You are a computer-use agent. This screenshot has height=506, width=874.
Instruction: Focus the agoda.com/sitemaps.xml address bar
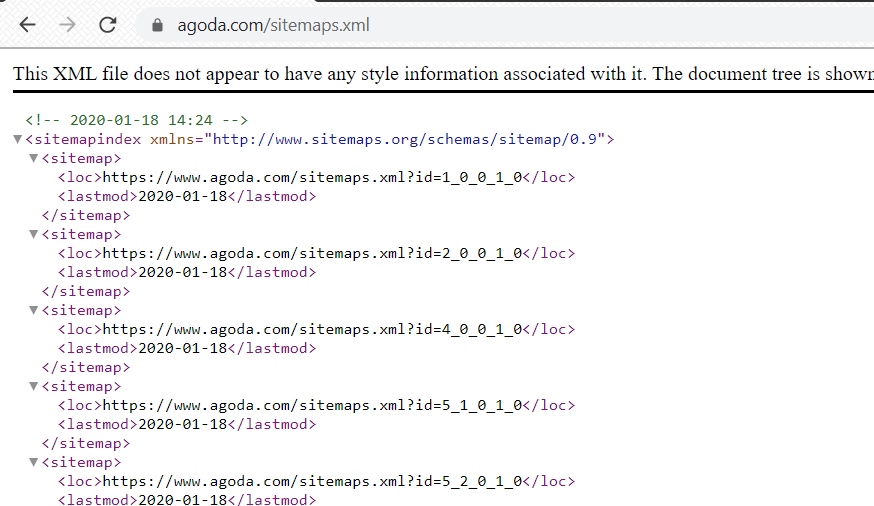coord(504,25)
